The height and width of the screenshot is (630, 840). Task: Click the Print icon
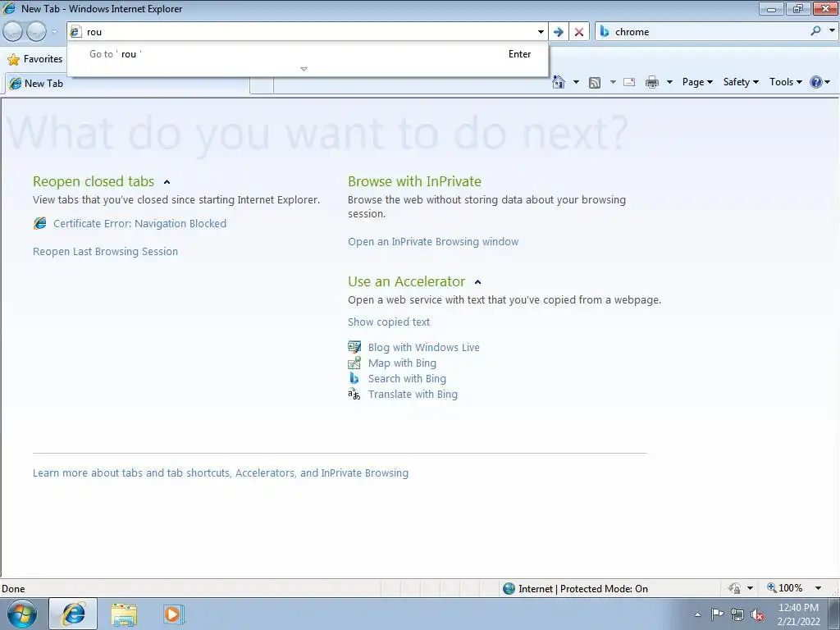tap(652, 82)
